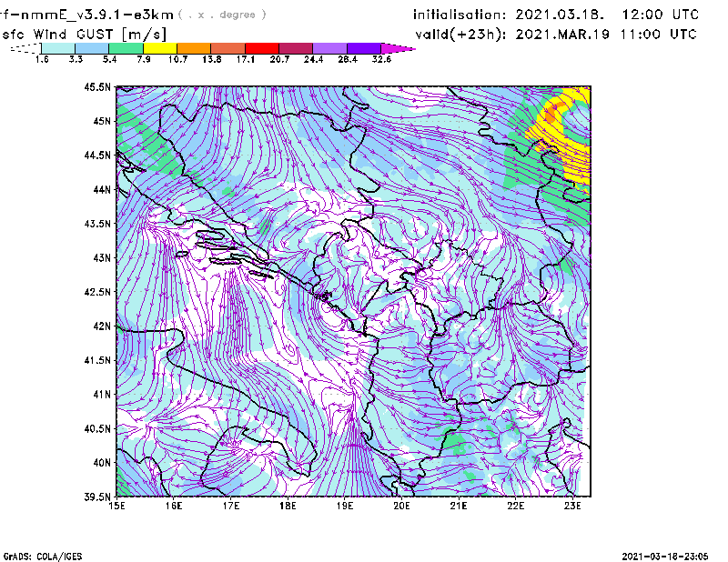Image resolution: width=728 pixels, height=562 pixels.
Task: Click the coral 13.8–17.1 legend swatch
Action: [x=228, y=48]
